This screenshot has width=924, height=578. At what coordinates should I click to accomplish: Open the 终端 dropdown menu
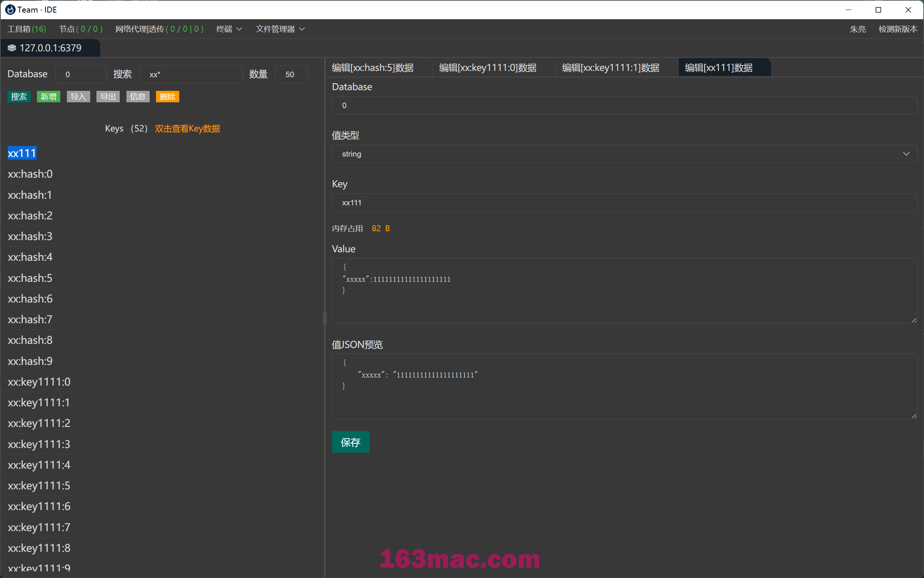coord(228,29)
